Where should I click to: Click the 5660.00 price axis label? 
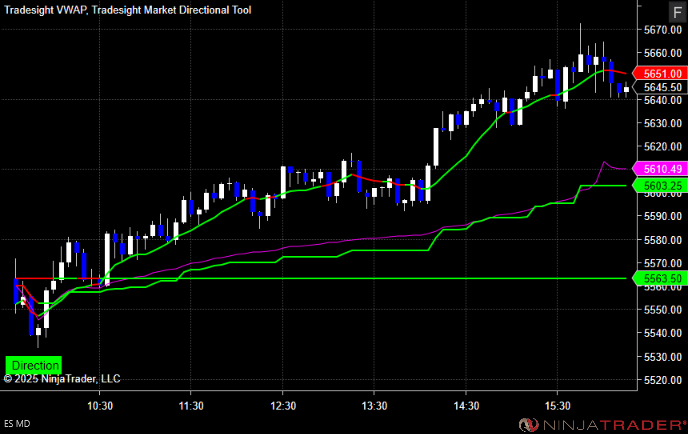point(663,53)
